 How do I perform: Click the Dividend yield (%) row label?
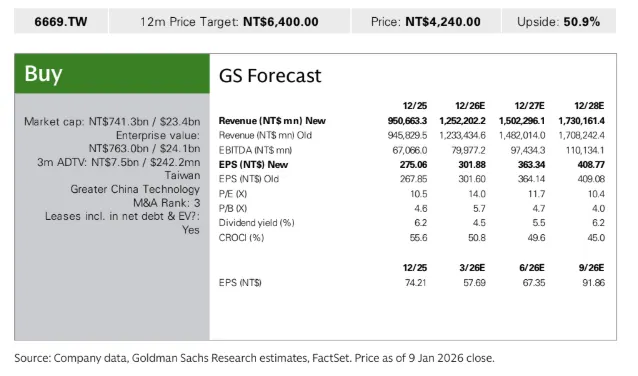256,223
